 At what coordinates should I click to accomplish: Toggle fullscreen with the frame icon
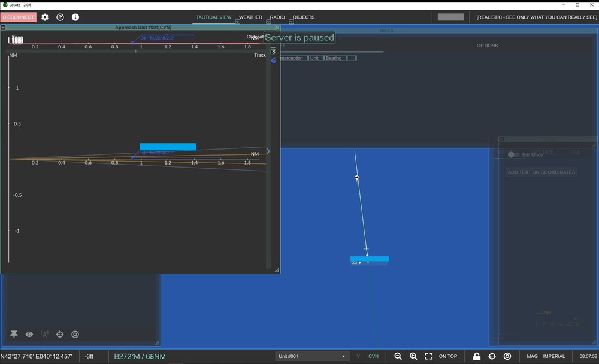point(429,356)
